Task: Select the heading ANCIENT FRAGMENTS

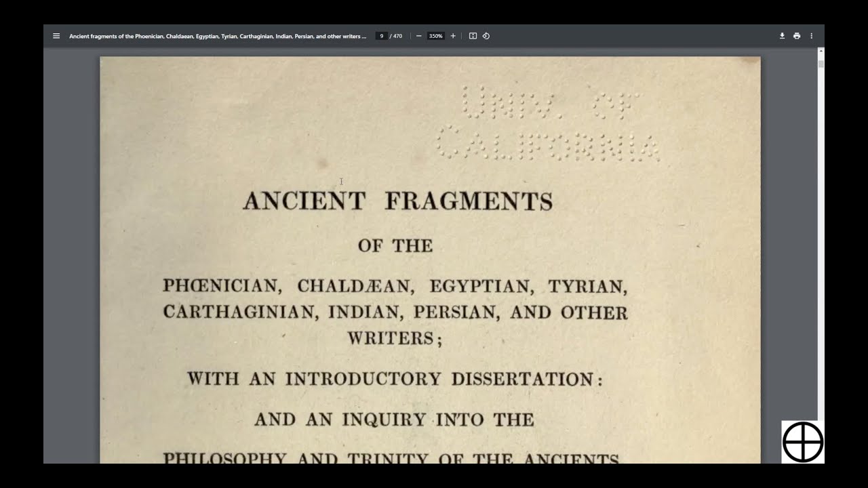Action: (x=398, y=201)
